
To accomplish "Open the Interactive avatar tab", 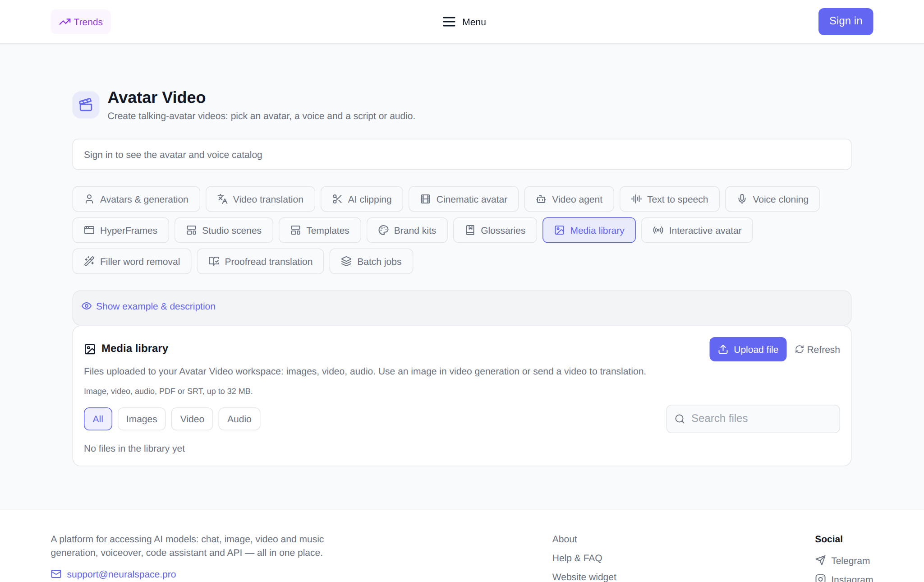I will click(697, 230).
